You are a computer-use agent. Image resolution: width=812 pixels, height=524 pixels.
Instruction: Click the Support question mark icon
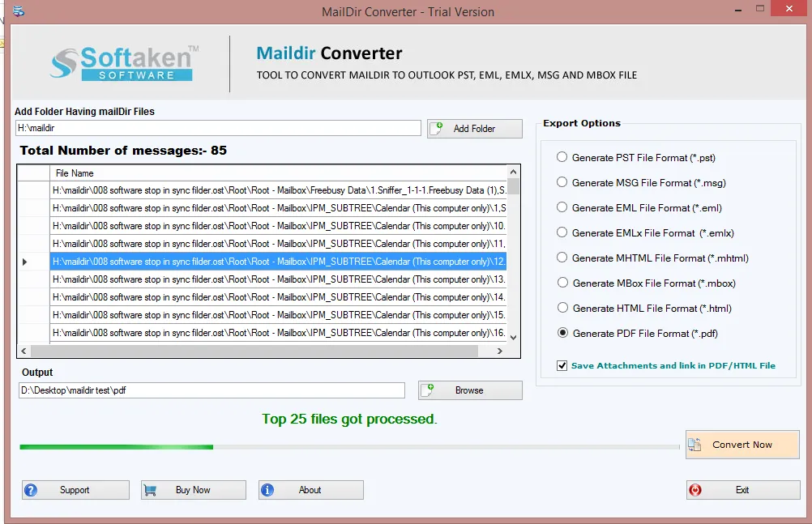coord(31,490)
